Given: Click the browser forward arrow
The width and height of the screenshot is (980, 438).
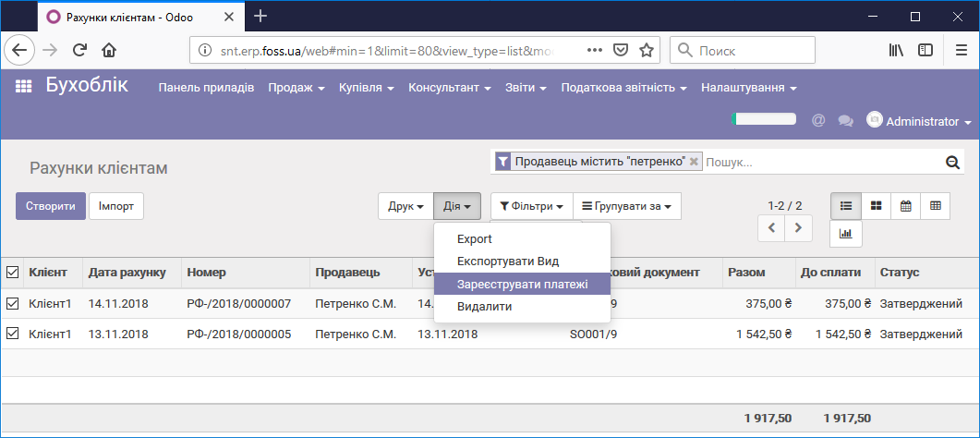Looking at the screenshot, I should 49,50.
